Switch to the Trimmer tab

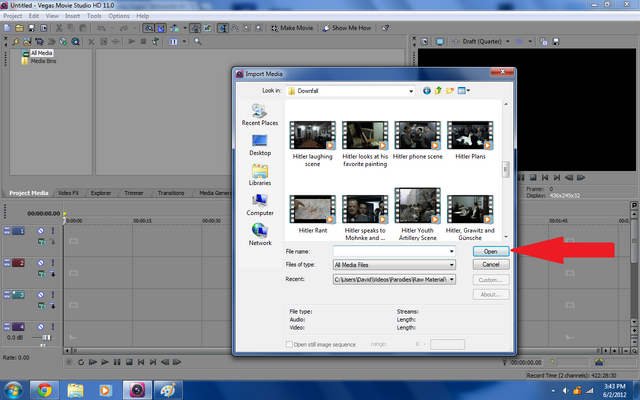(134, 193)
